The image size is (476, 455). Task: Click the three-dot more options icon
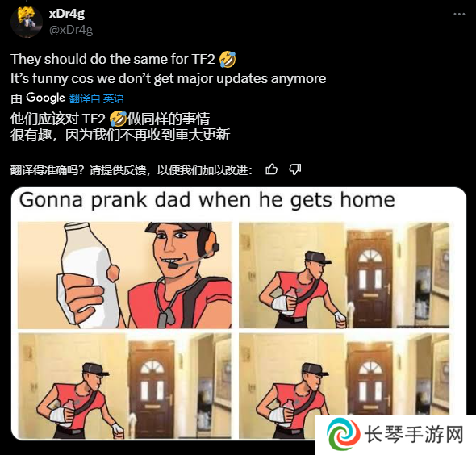[459, 14]
